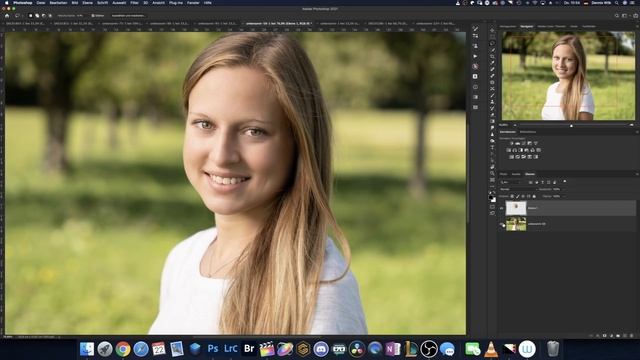The image size is (640, 360).
Task: Switch to the Kanäle tab
Action: pyautogui.click(x=516, y=174)
